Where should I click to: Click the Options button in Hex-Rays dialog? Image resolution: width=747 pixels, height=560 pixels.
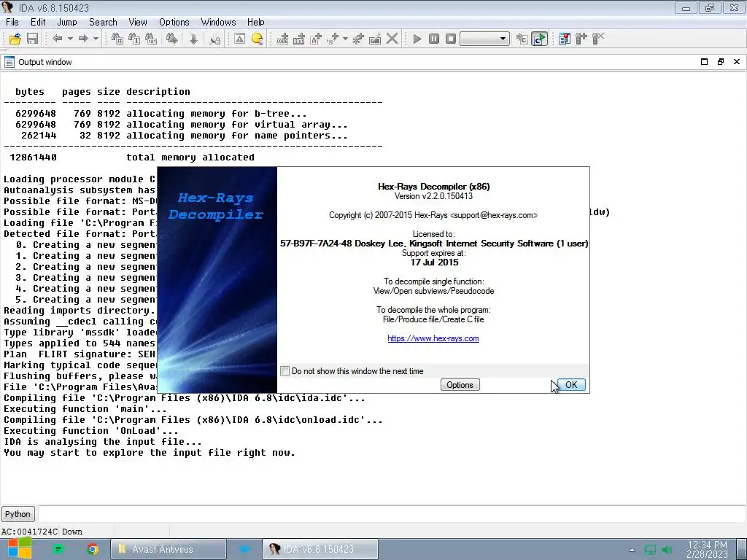[x=460, y=385]
